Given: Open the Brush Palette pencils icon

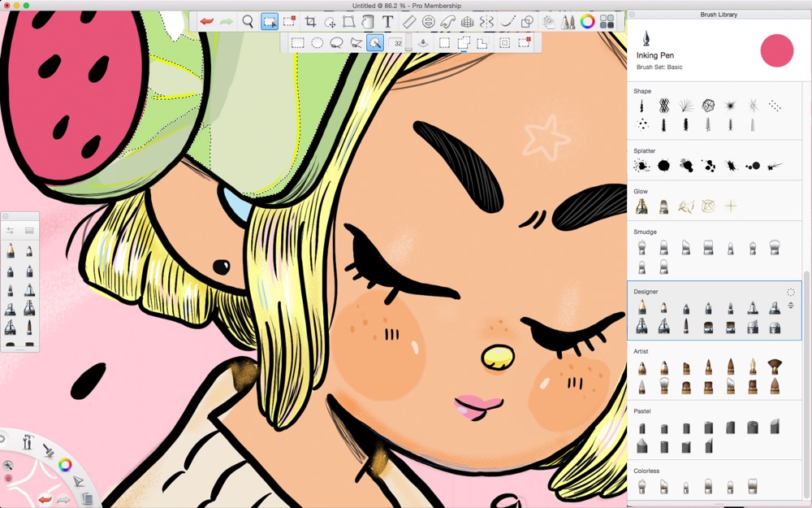Looking at the screenshot, I should tap(568, 22).
